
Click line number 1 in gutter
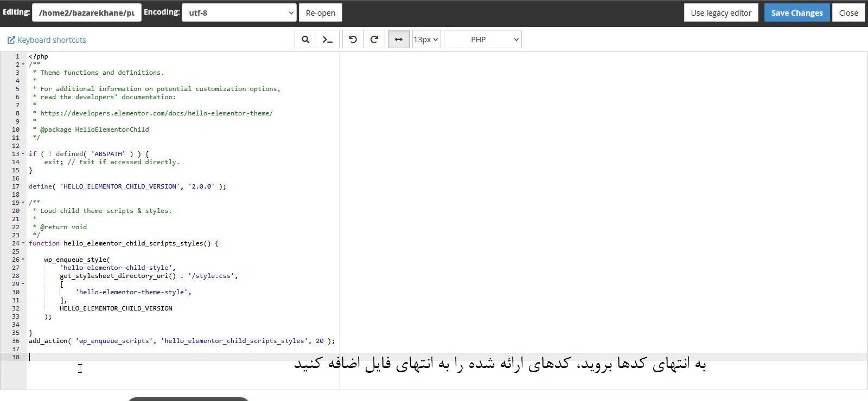tap(17, 56)
